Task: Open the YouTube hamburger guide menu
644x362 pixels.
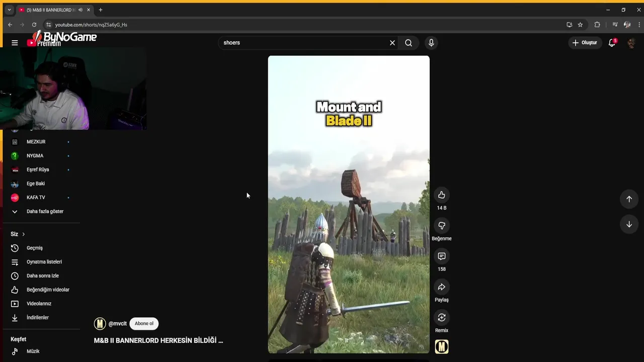Action: coord(15,43)
